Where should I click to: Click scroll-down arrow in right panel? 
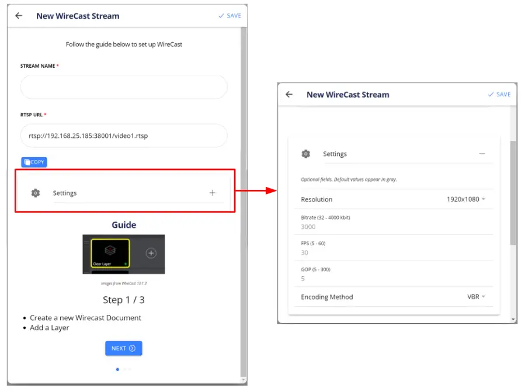[x=513, y=320]
